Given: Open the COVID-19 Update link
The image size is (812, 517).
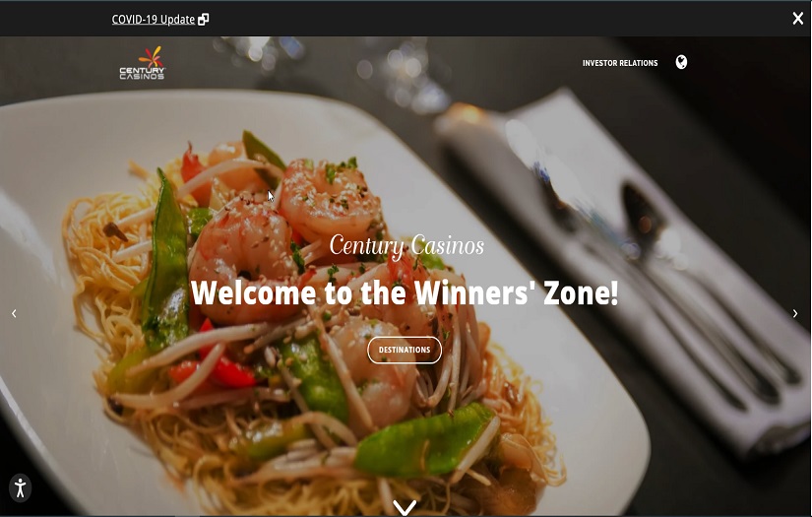Looking at the screenshot, I should 154,19.
